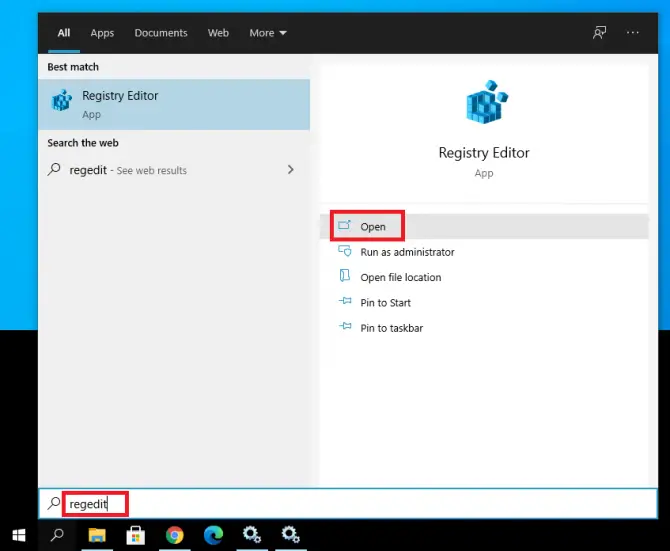Click the Registry Editor title in the preview pane
This screenshot has height=551, width=670.
click(484, 152)
